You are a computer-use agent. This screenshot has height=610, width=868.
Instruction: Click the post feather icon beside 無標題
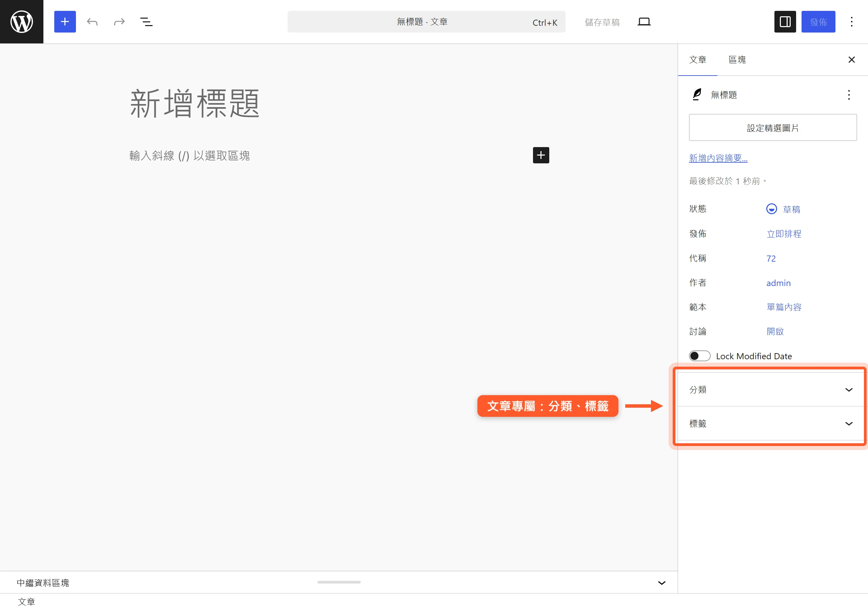tap(697, 95)
